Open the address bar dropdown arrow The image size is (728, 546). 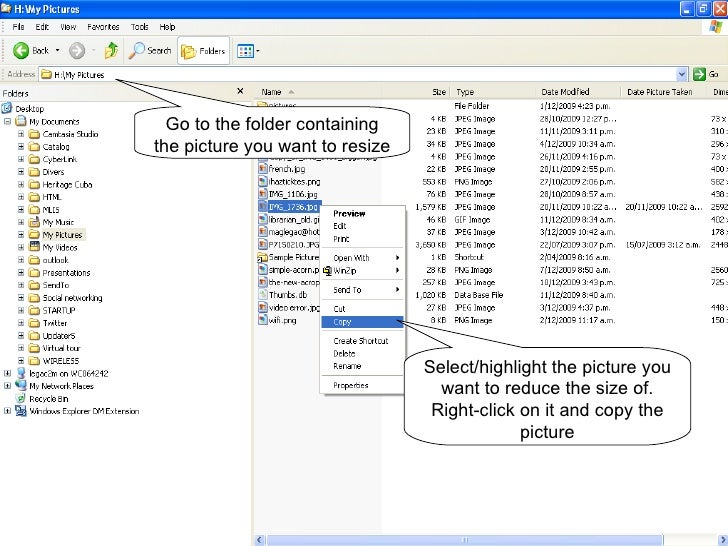point(681,74)
